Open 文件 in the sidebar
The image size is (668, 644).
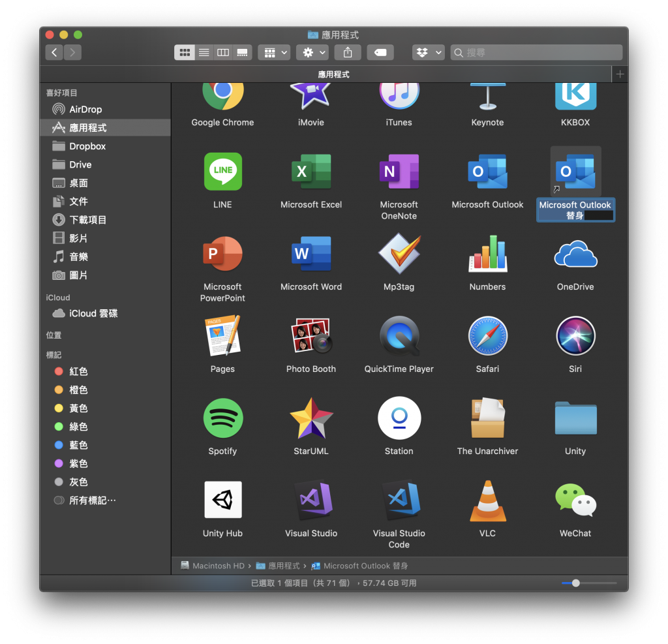(105, 201)
